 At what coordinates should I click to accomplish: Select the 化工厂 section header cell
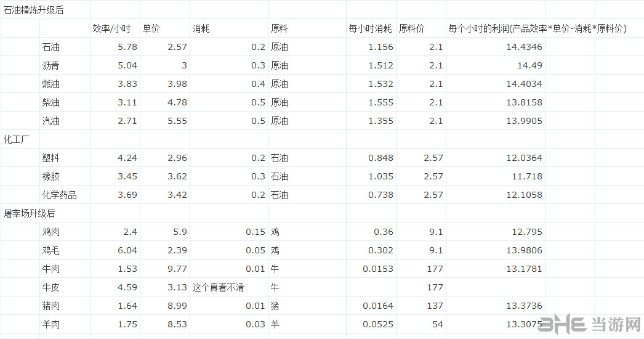coord(17,139)
